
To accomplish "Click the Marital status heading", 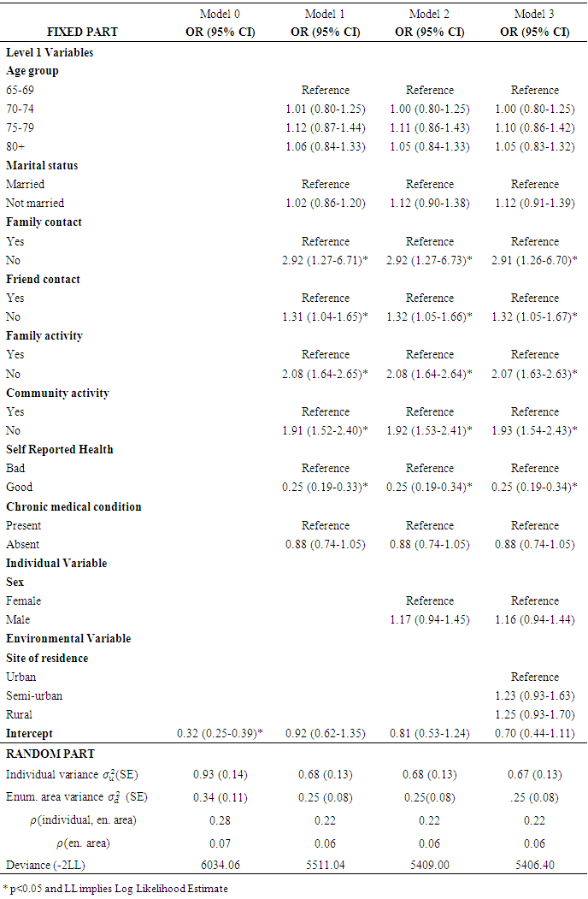I will (x=42, y=165).
